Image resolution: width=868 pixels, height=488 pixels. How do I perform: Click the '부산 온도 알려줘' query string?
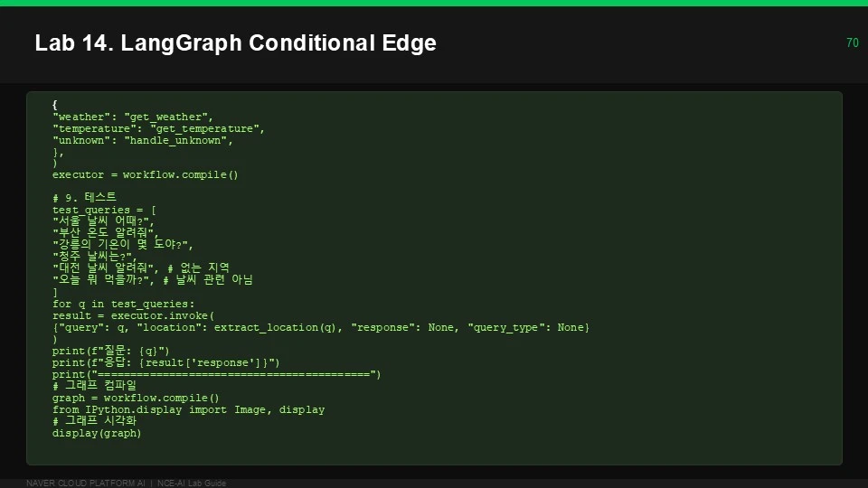click(x=105, y=233)
